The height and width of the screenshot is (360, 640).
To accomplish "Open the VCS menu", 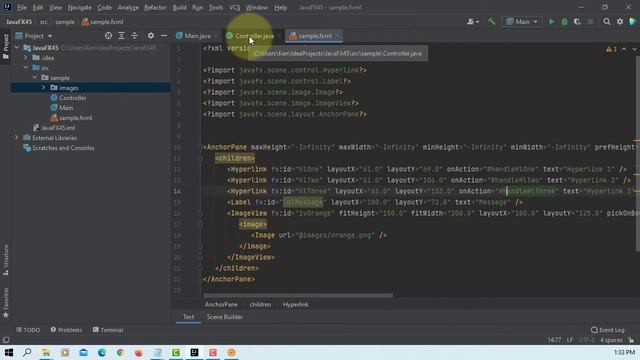I will (x=234, y=7).
